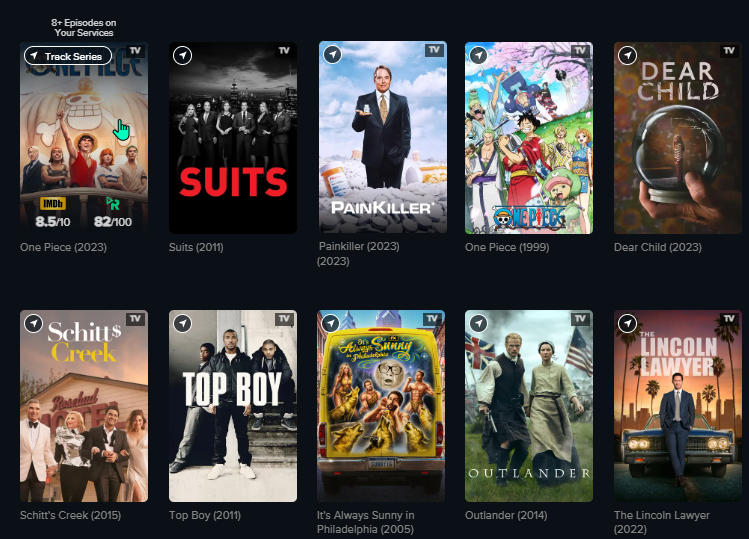Click the track icon on the Dear Child poster

pos(627,55)
